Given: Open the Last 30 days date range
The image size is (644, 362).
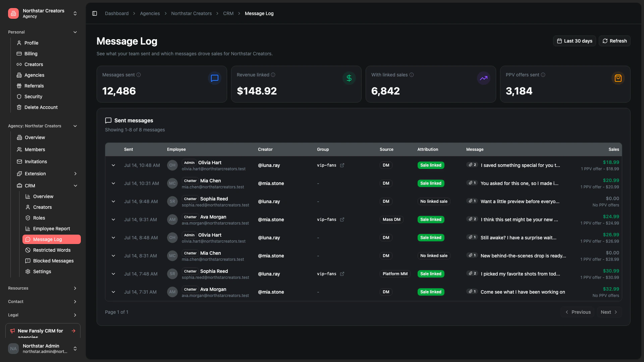Looking at the screenshot, I should [574, 41].
